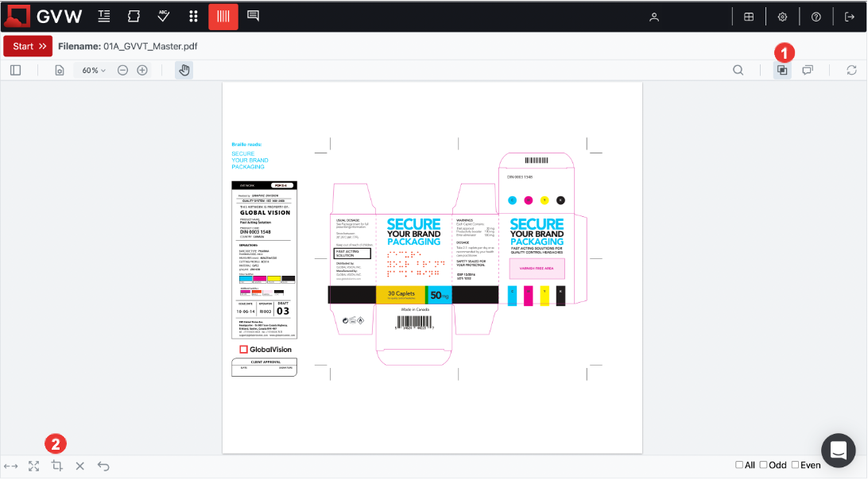Click the red Start button
868x480 pixels.
[28, 46]
